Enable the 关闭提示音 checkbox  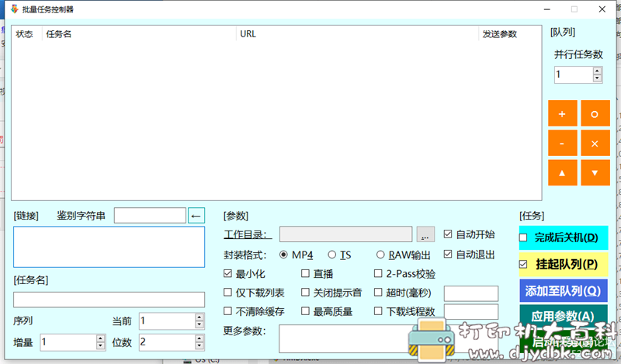click(x=305, y=293)
